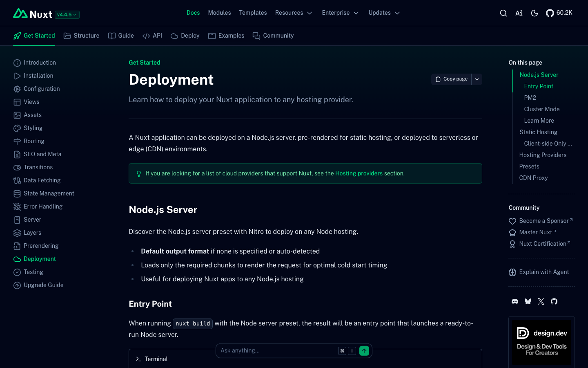Click the Assets image icon in sidebar
Image resolution: width=588 pixels, height=368 pixels.
tap(17, 115)
